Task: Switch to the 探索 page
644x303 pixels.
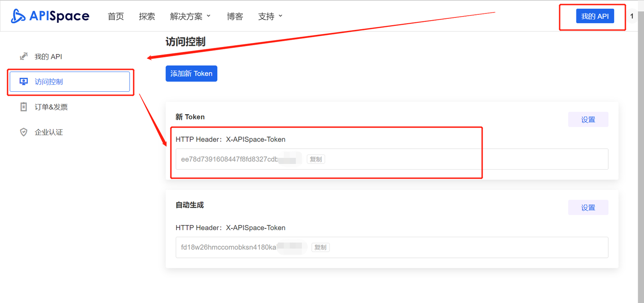Action: 147,16
